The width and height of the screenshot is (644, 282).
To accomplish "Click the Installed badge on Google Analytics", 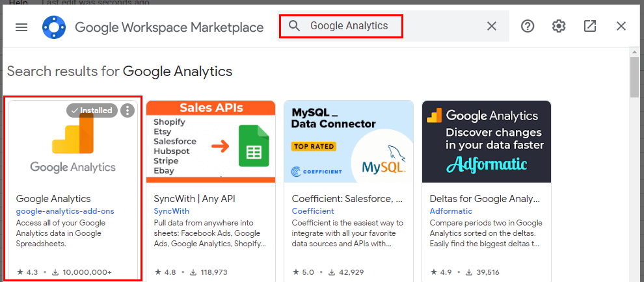I will (x=92, y=110).
